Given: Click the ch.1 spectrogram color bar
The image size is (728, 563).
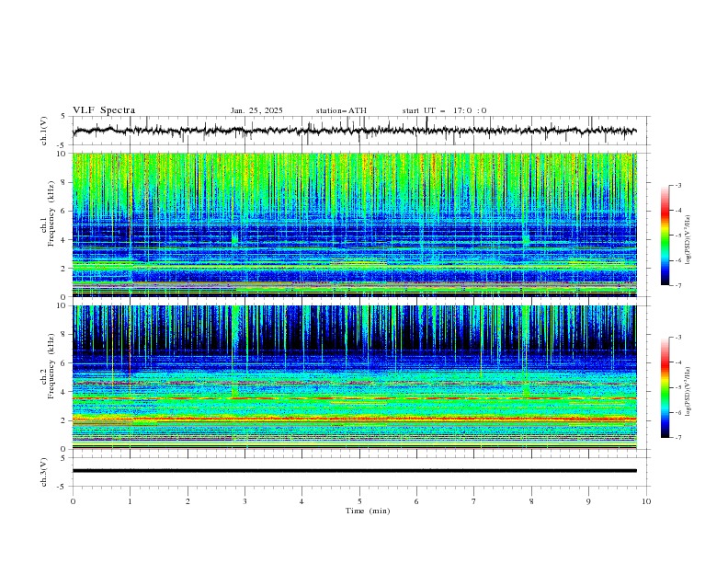Looking at the screenshot, I should click(665, 235).
